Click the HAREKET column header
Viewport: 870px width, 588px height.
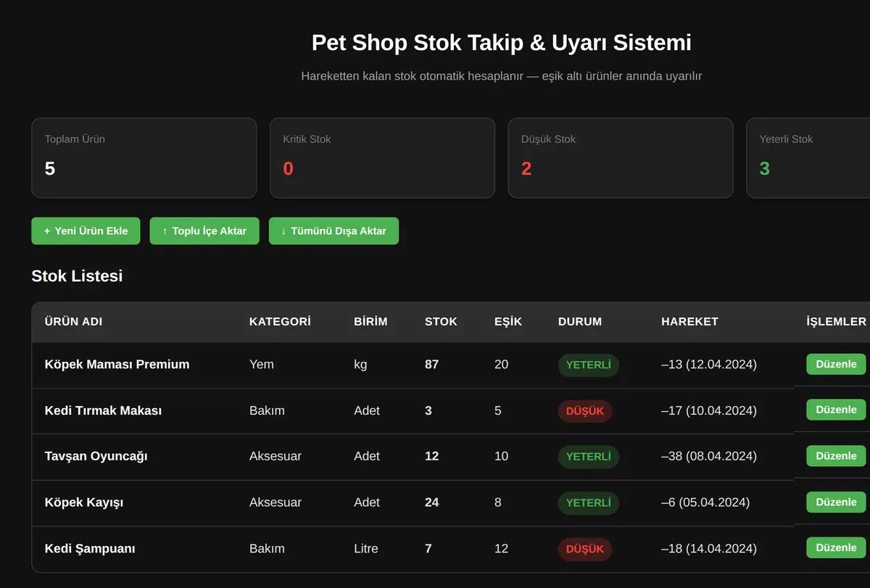689,322
